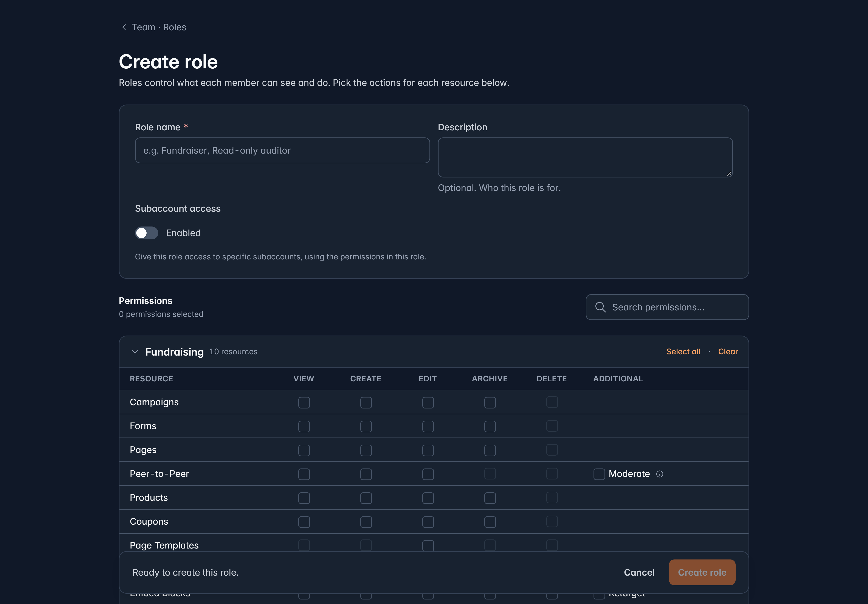Image resolution: width=868 pixels, height=604 pixels.
Task: Click the Search permissions field
Action: [x=667, y=307]
